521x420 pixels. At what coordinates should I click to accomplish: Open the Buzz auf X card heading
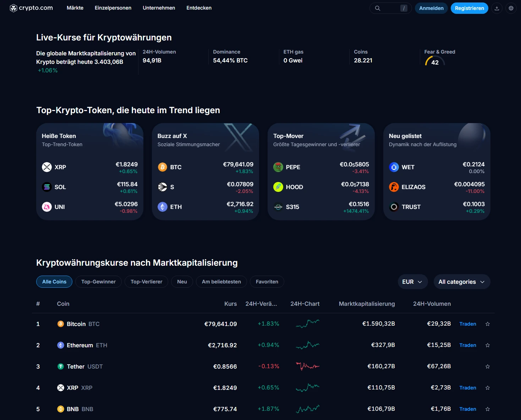coord(172,136)
